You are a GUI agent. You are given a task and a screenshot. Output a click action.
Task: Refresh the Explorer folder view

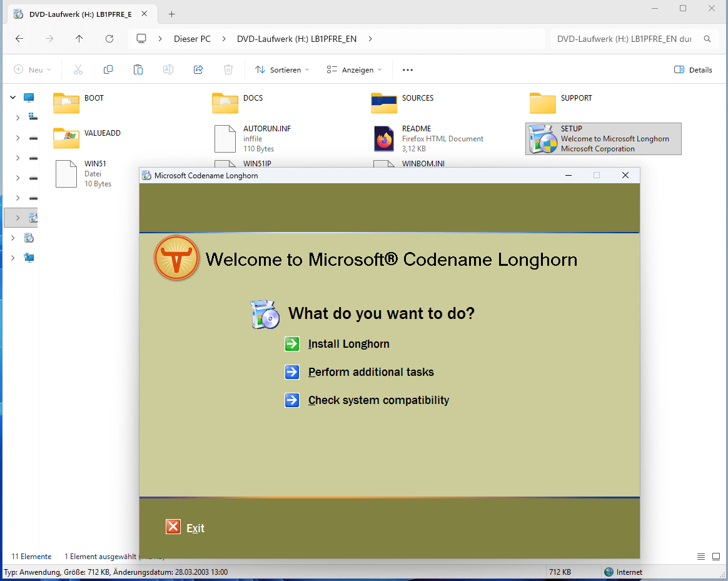[x=109, y=39]
